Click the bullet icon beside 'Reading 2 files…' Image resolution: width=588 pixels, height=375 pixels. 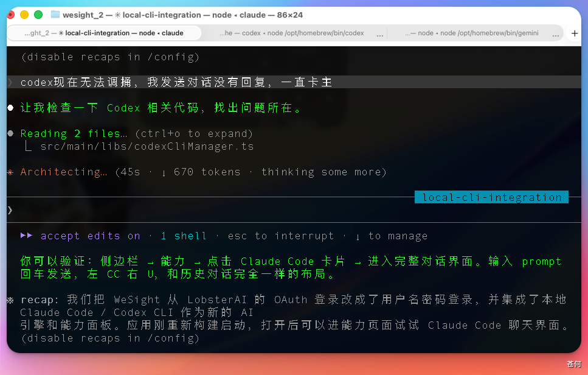(9, 133)
